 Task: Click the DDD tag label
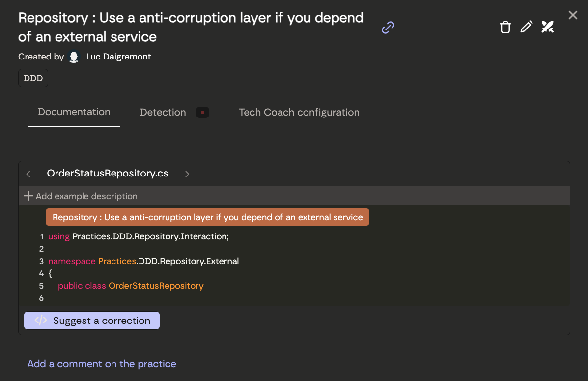[33, 78]
